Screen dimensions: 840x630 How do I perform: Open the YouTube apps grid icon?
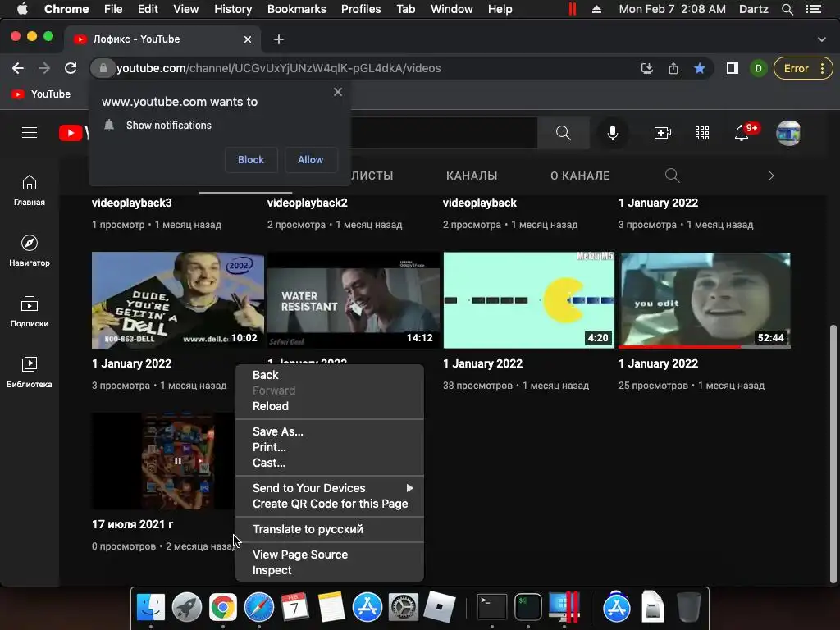pos(702,132)
